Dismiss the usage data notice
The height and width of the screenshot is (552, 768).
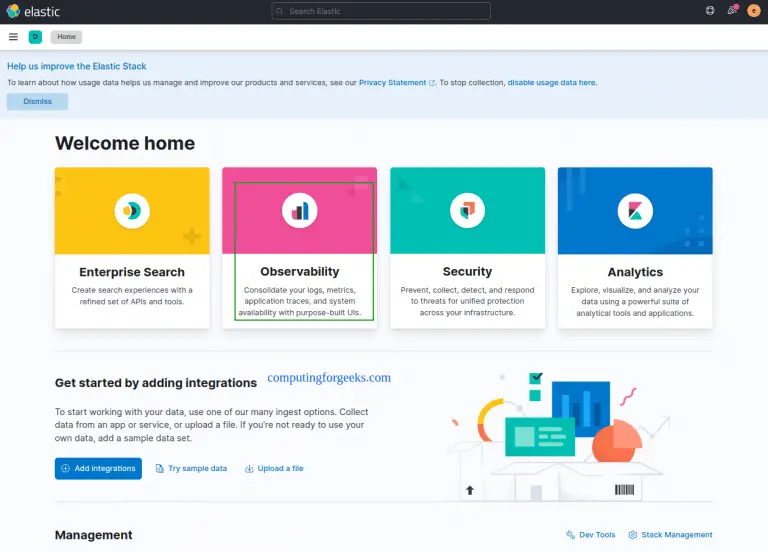click(x=37, y=102)
